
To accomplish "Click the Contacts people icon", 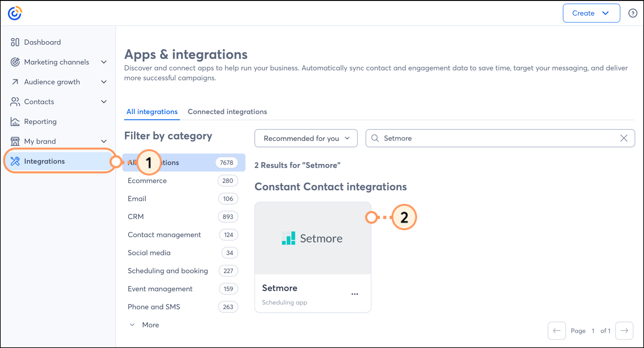I will point(15,102).
